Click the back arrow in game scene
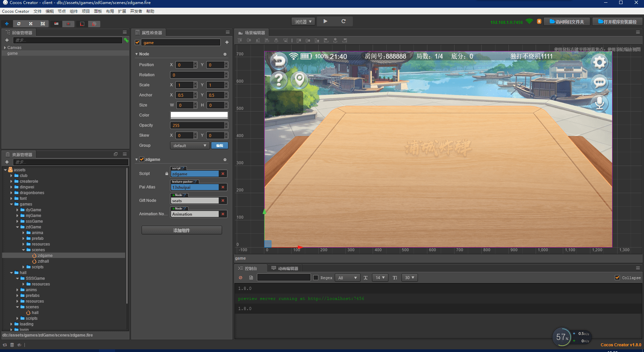644x352 pixels. 279,61
